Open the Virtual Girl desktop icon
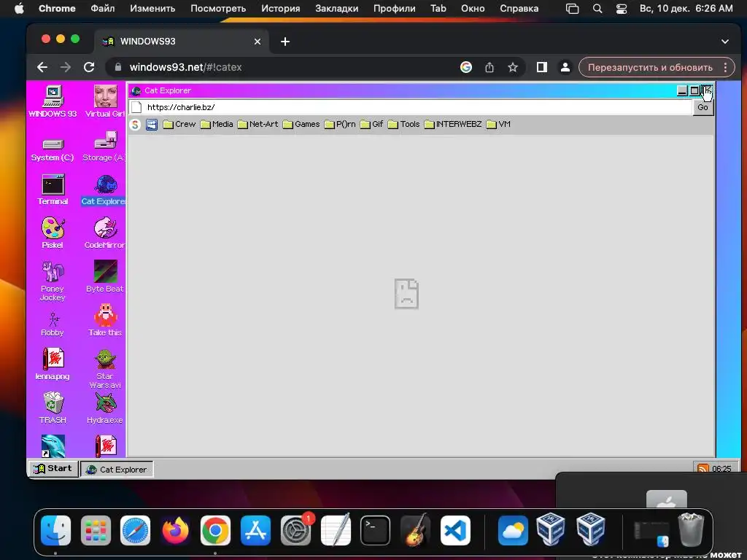The width and height of the screenshot is (747, 560). coord(105,101)
